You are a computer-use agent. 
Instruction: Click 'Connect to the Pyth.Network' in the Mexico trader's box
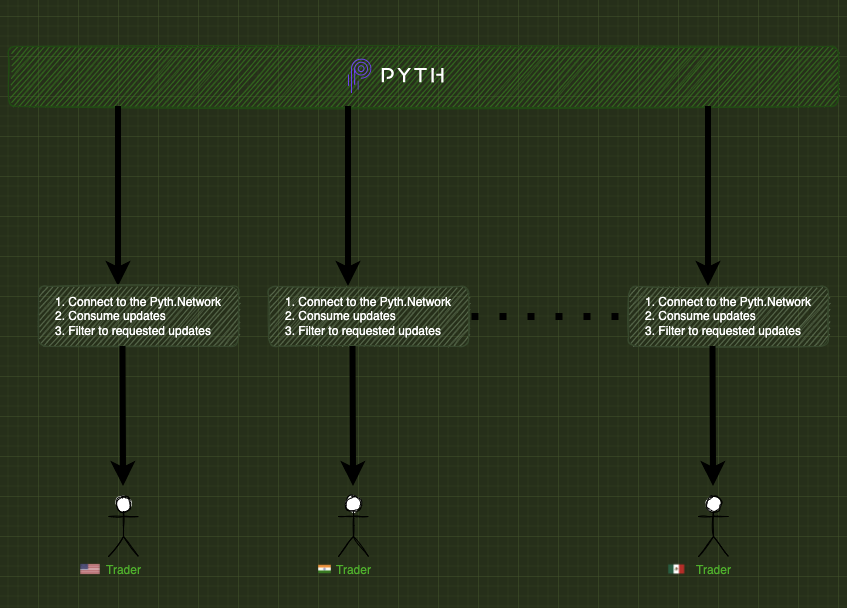point(734,302)
